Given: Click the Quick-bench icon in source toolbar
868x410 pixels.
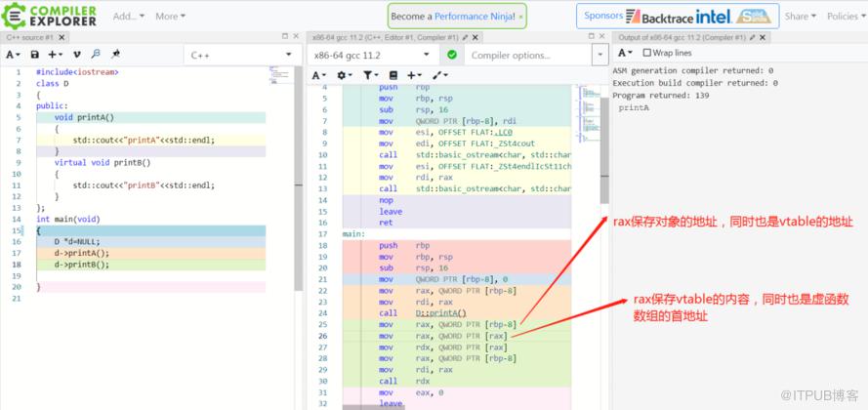Looking at the screenshot, I should pos(116,55).
